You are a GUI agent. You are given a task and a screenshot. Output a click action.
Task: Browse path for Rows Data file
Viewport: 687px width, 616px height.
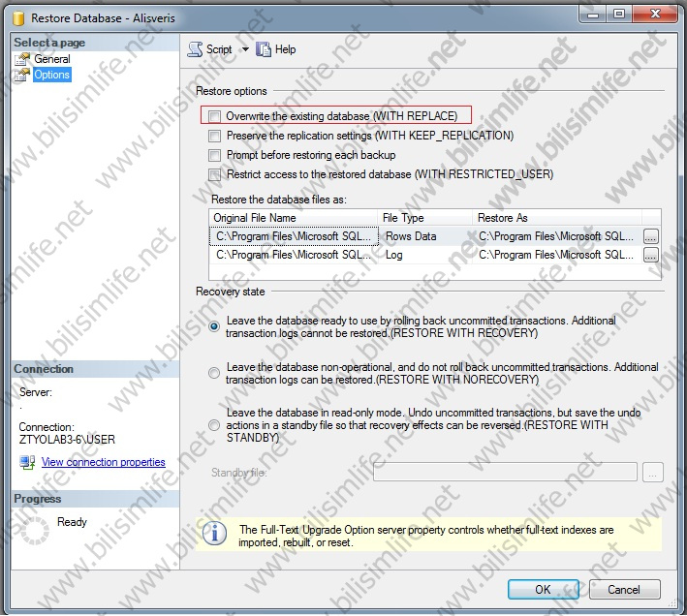650,236
